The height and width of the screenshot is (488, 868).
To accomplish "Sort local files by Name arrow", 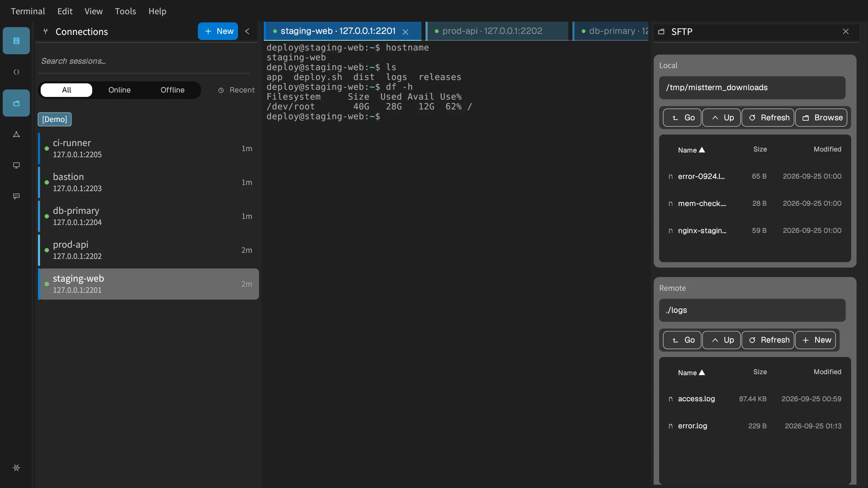I will click(702, 150).
